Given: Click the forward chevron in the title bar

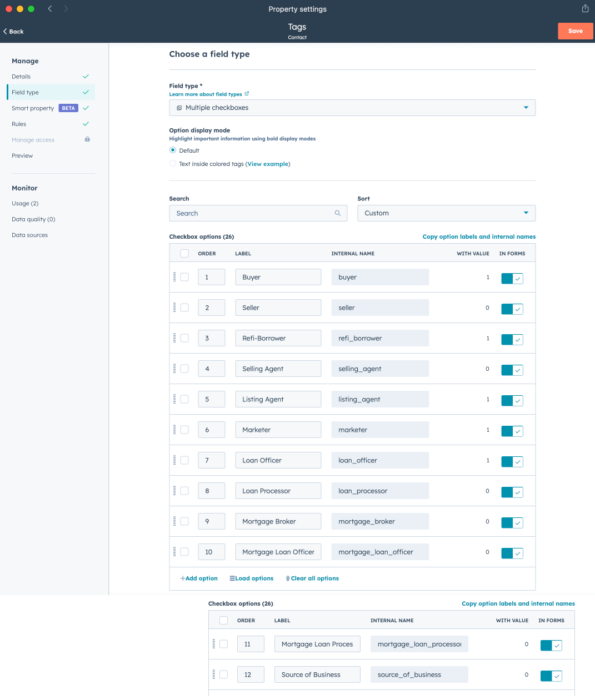Looking at the screenshot, I should pyautogui.click(x=66, y=8).
